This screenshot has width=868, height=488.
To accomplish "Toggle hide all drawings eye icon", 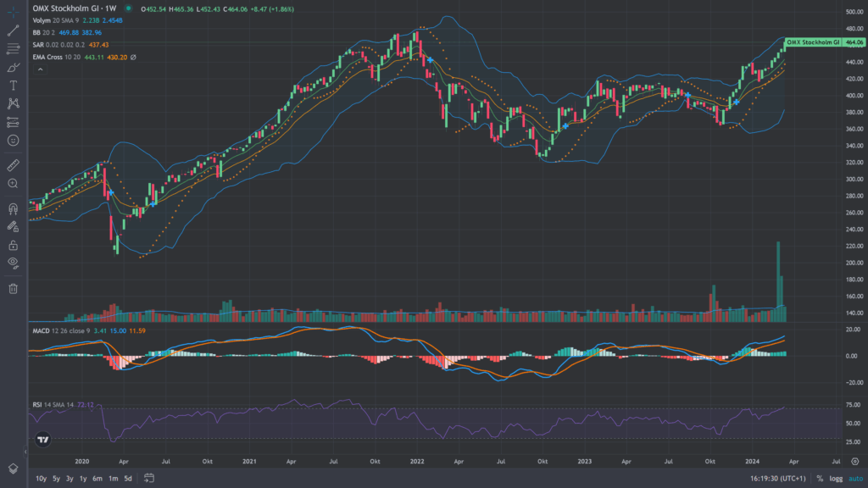I will [x=13, y=263].
